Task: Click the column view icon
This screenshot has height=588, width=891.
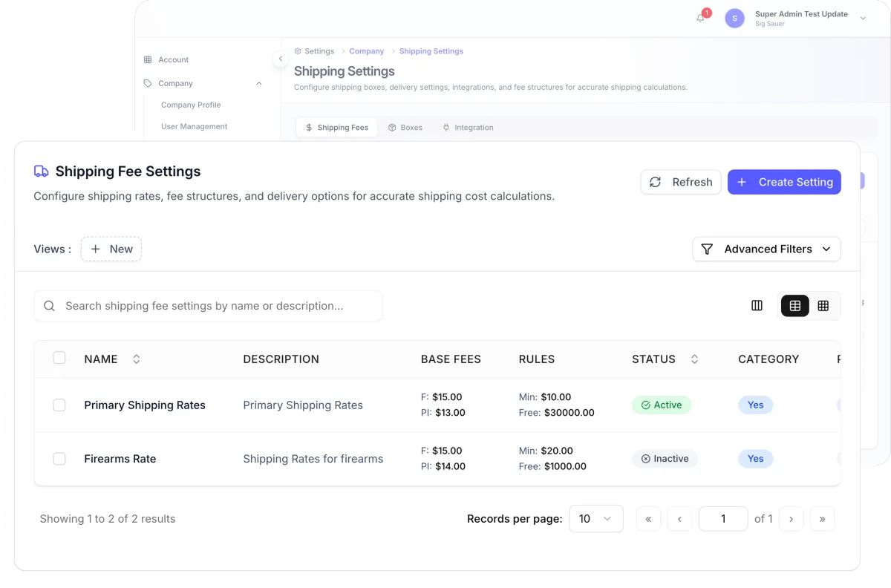Action: point(757,306)
